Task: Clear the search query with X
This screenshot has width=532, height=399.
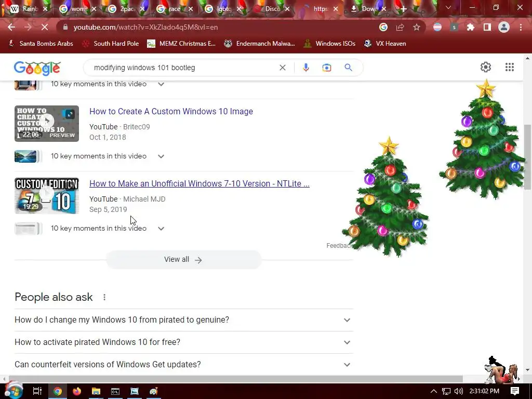Action: tap(282, 68)
